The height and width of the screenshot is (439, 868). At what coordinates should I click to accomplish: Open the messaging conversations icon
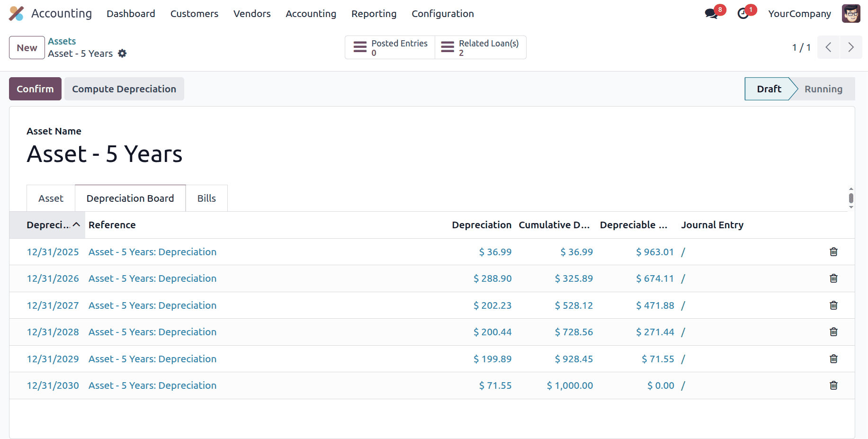711,13
